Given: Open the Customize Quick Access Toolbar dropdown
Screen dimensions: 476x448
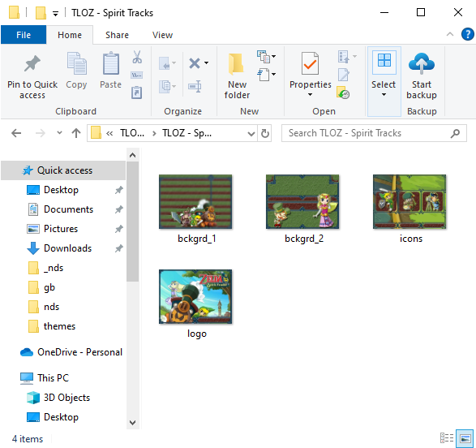Looking at the screenshot, I should point(55,13).
